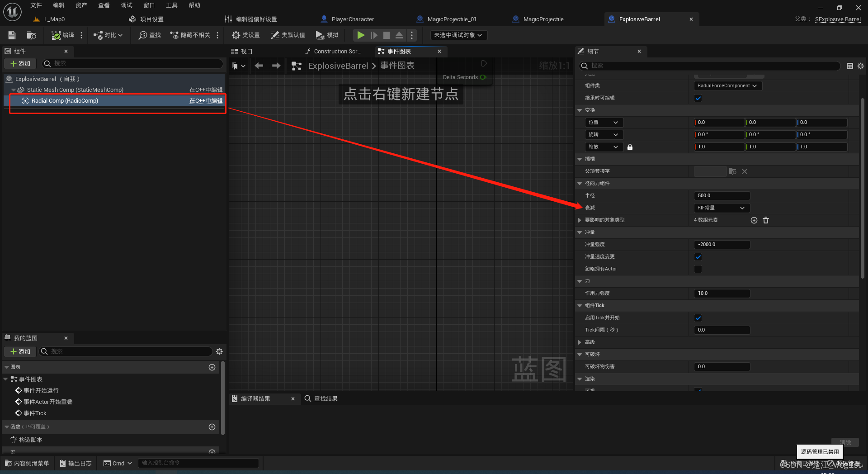Screen dimensions: 868x474
Task: Click the Eject icon in toolbar
Action: coord(399,35)
